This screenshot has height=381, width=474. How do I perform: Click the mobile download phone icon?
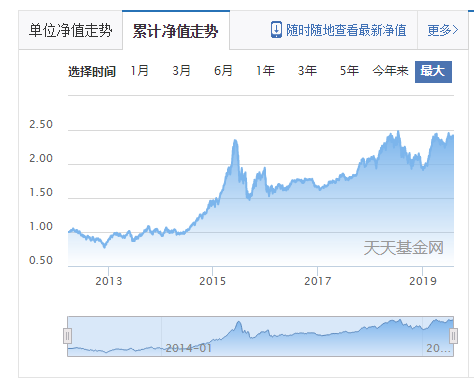tap(276, 30)
